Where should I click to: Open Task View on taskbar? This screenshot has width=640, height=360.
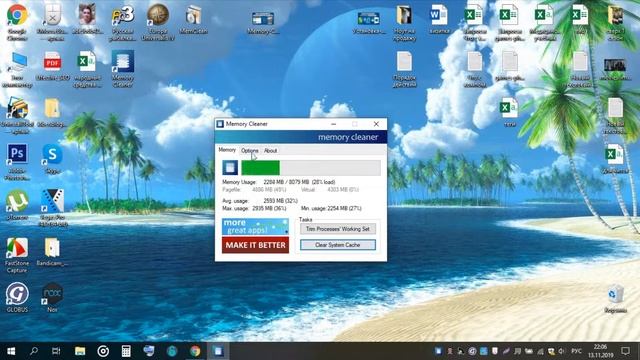tap(56, 351)
